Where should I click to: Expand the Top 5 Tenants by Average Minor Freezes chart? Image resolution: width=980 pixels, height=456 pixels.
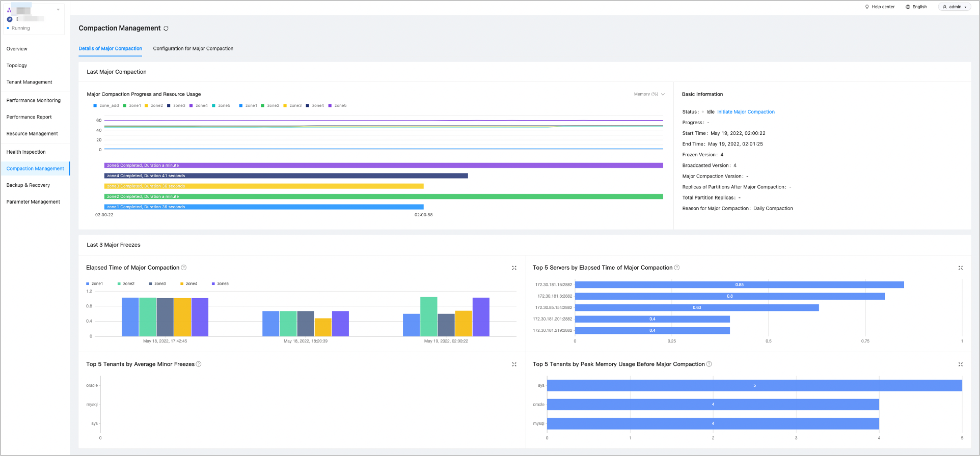(514, 364)
